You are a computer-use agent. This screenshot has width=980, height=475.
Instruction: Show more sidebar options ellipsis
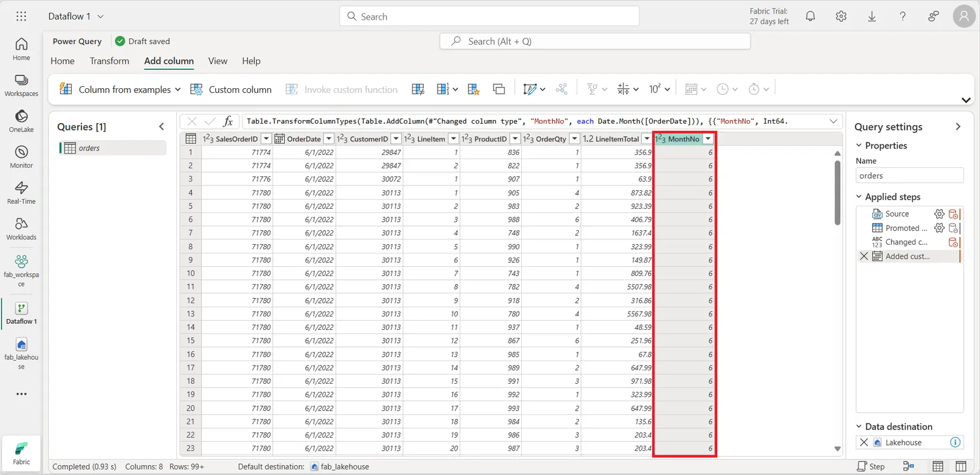pyautogui.click(x=21, y=394)
